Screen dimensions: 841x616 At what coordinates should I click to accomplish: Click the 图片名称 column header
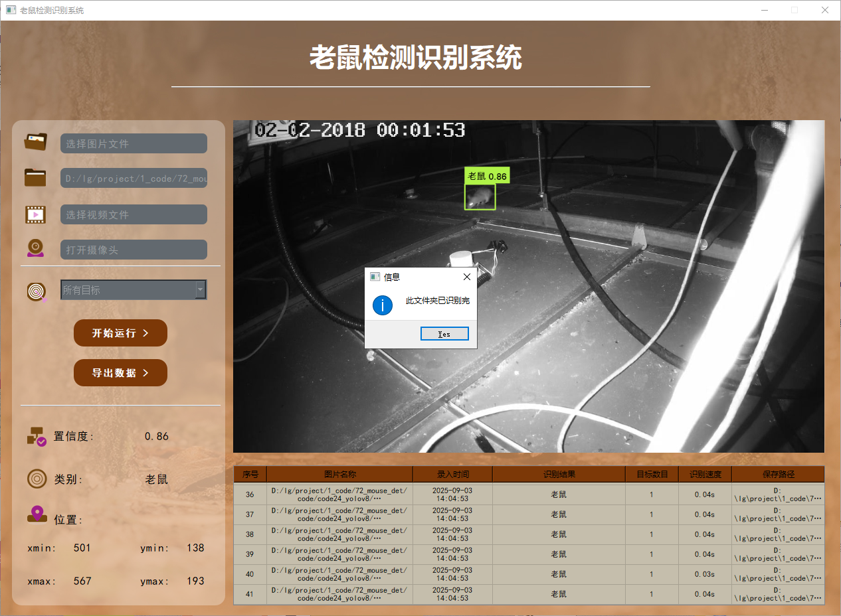(339, 474)
